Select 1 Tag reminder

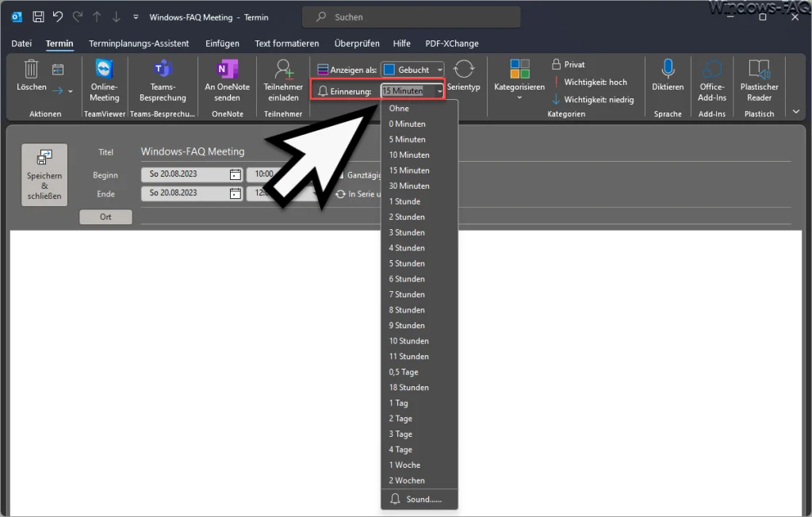[x=419, y=403]
